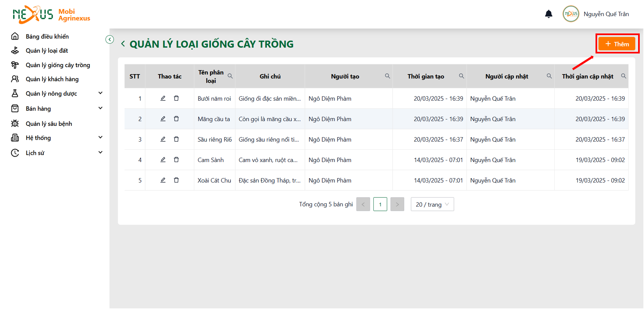This screenshot has width=644, height=309.
Task: Click note cell 'Giống ổi đặc sản miền...'
Action: coord(270,99)
